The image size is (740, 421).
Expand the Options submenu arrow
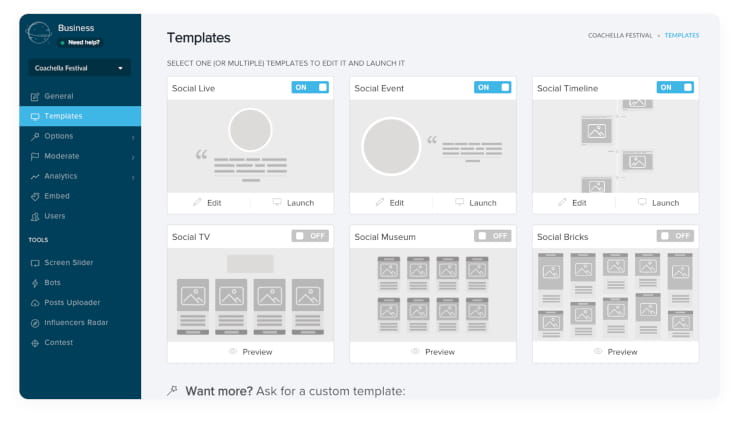tap(133, 137)
